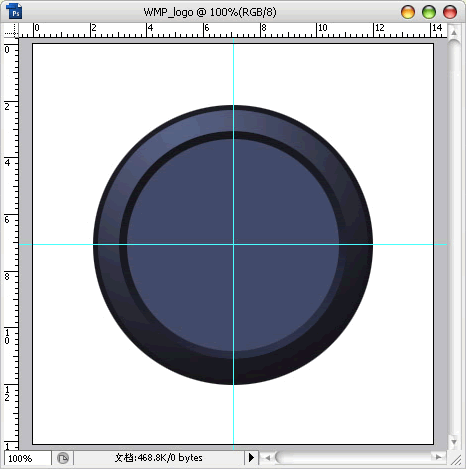Click the document size info in status bar
466x469 pixels.
coord(159,458)
